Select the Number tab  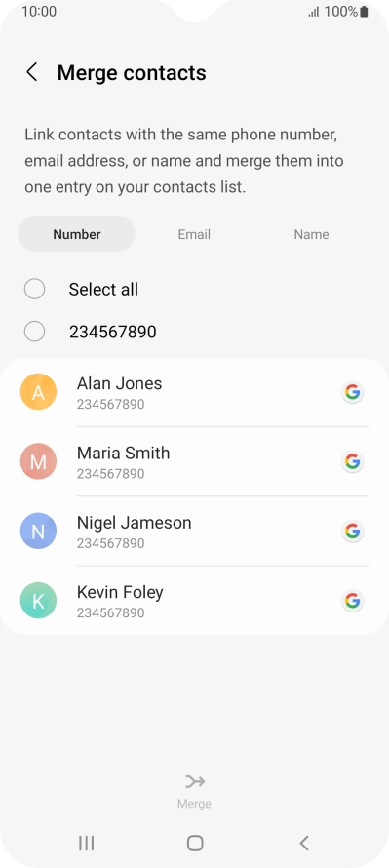[x=77, y=234]
